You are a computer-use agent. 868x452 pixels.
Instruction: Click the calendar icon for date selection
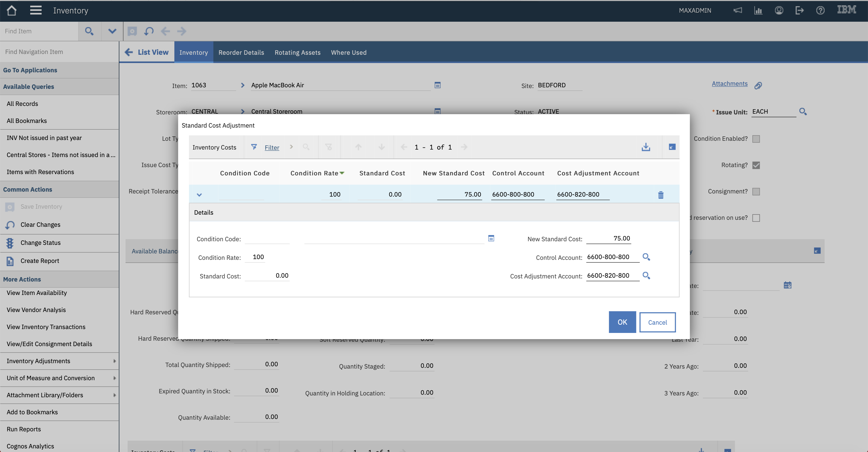click(788, 285)
